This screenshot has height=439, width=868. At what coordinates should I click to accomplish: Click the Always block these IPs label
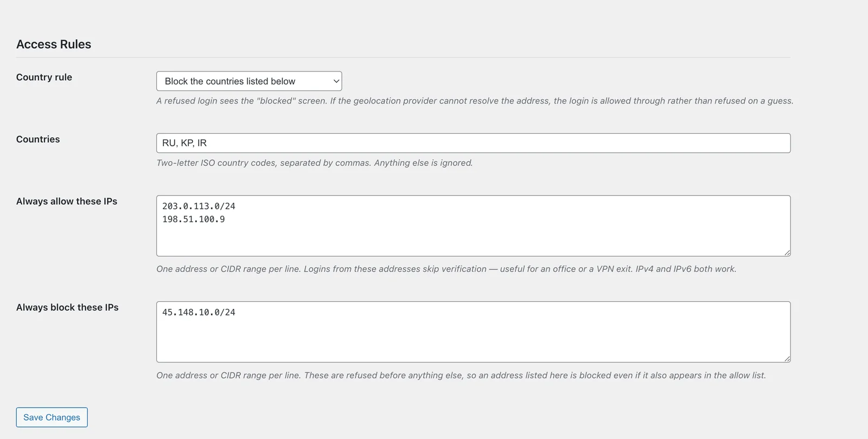click(x=67, y=307)
